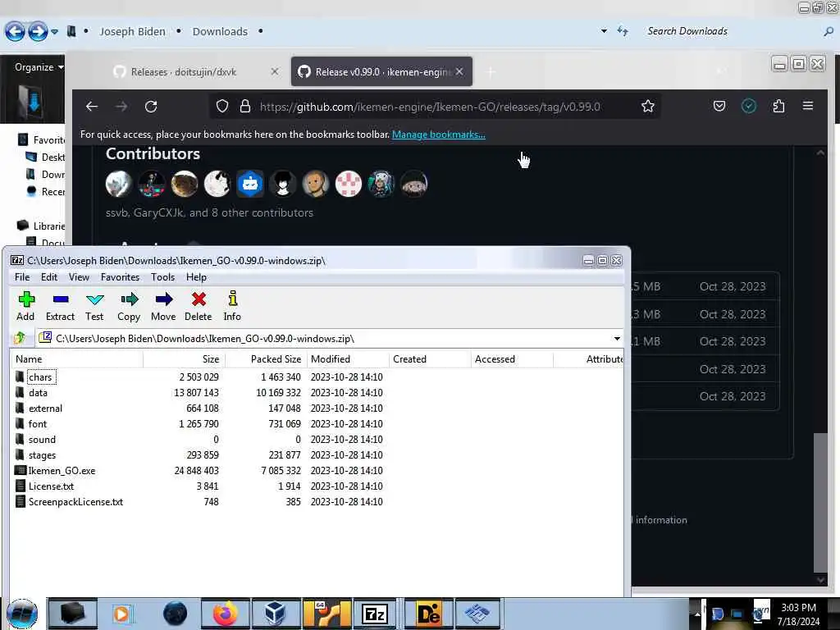Expand Explorer address history dropdown arrow
Screen dimensions: 840x630
point(604,31)
